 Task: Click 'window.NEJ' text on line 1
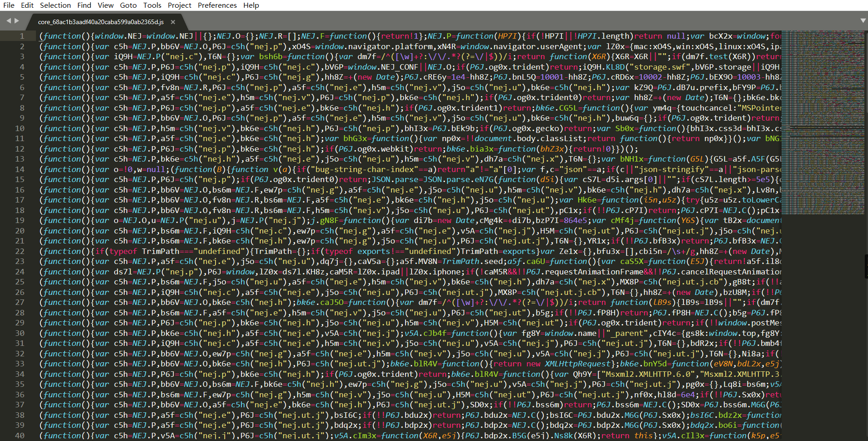tap(118, 36)
